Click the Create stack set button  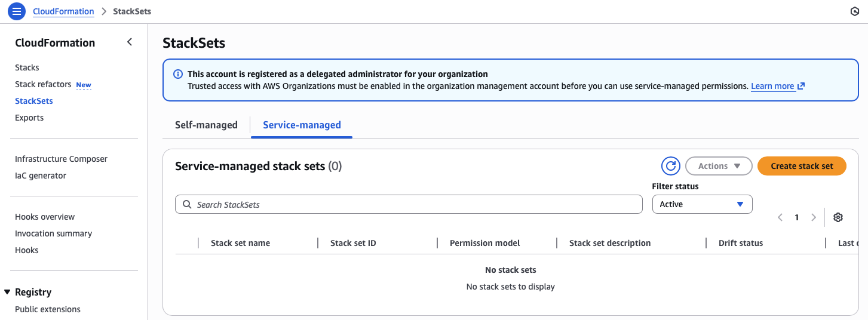[802, 166]
